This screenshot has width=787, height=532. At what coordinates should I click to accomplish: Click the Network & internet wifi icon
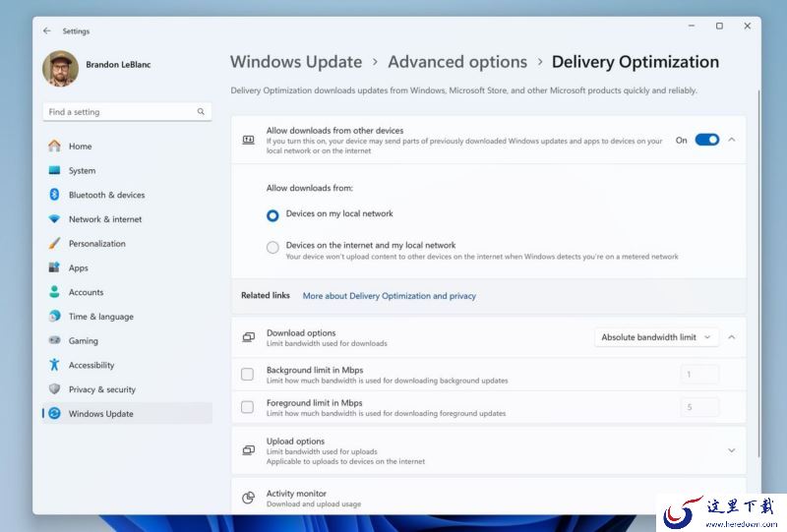pyautogui.click(x=54, y=219)
